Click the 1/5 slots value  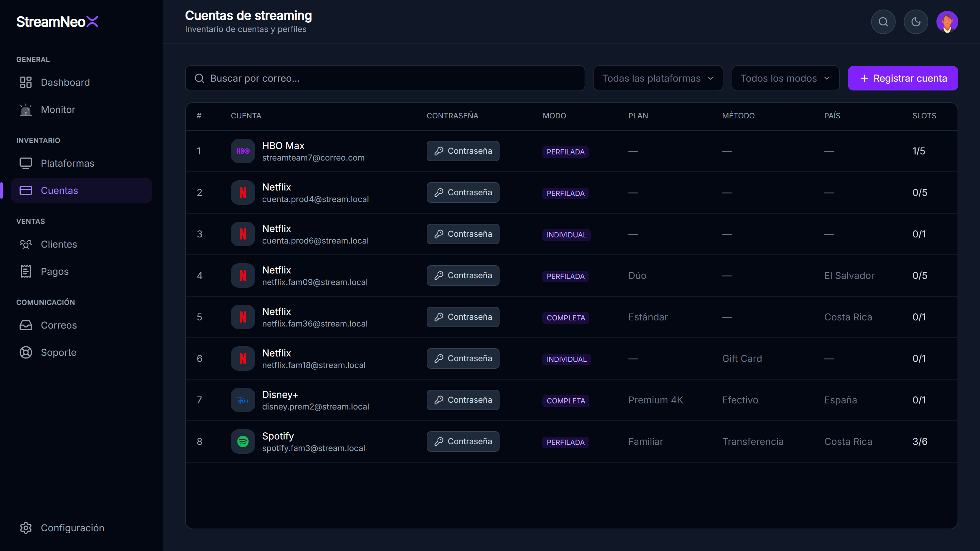coord(918,151)
